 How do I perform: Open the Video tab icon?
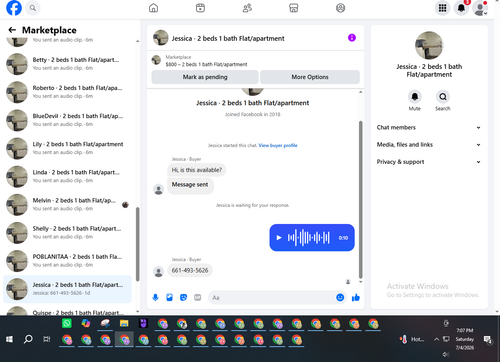(x=200, y=8)
